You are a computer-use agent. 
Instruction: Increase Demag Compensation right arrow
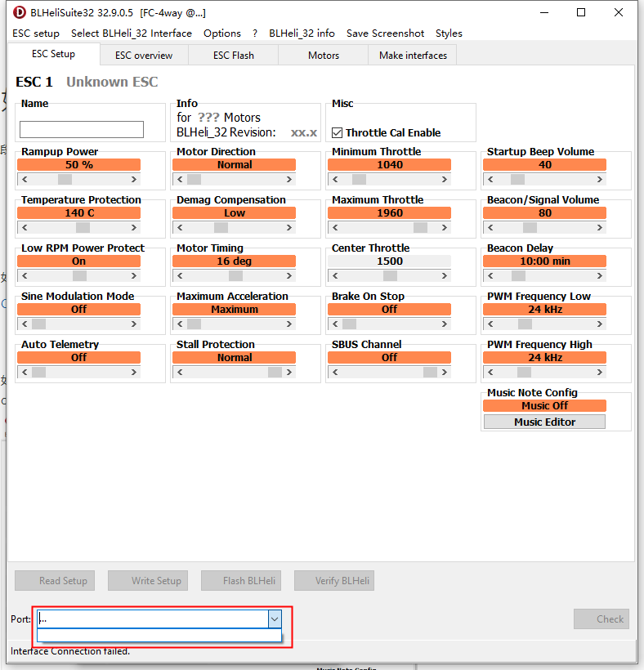(x=289, y=228)
